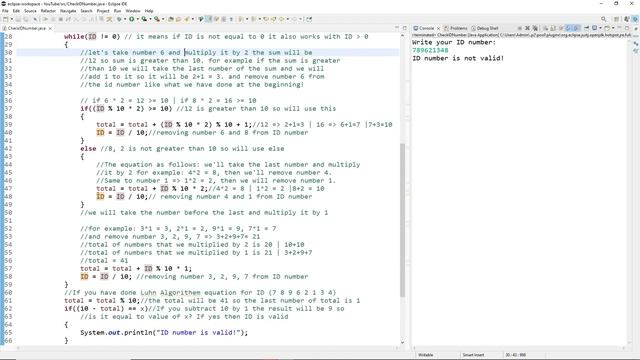Open the Source menu
The image size is (640, 360).
[x=30, y=11]
